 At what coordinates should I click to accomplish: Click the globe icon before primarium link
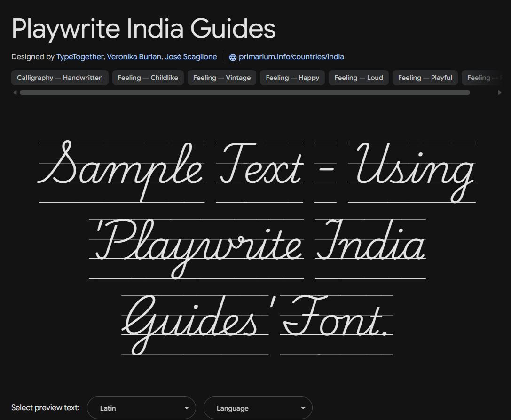point(233,57)
